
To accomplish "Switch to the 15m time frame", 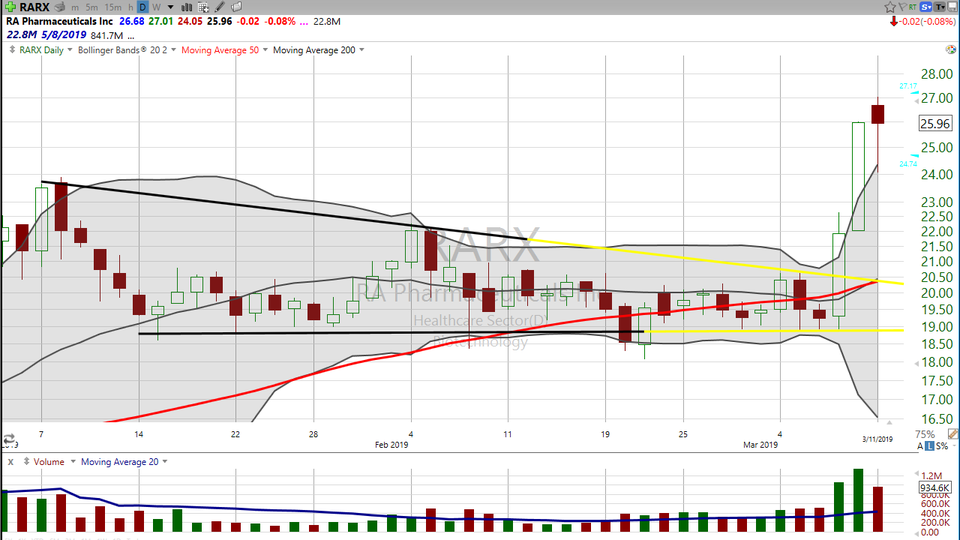I will coord(113,7).
